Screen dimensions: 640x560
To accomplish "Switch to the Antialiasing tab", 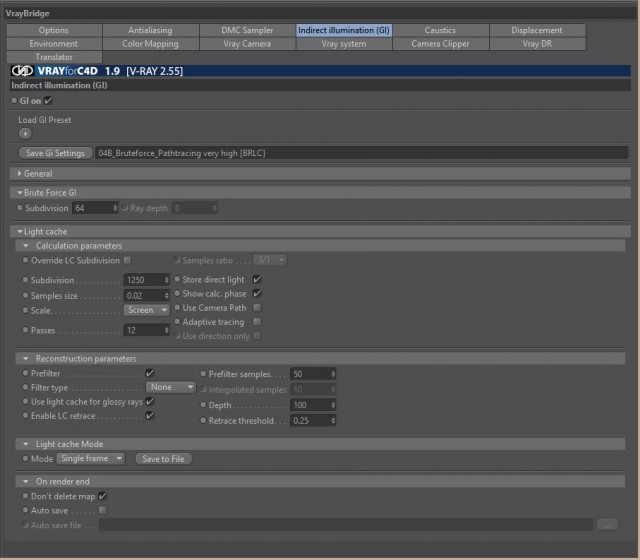I will 150,30.
